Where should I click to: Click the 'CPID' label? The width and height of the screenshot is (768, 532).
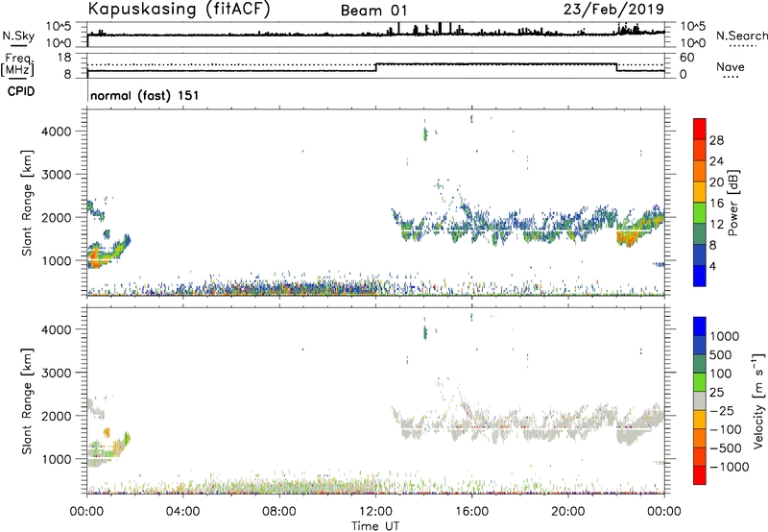tap(21, 91)
